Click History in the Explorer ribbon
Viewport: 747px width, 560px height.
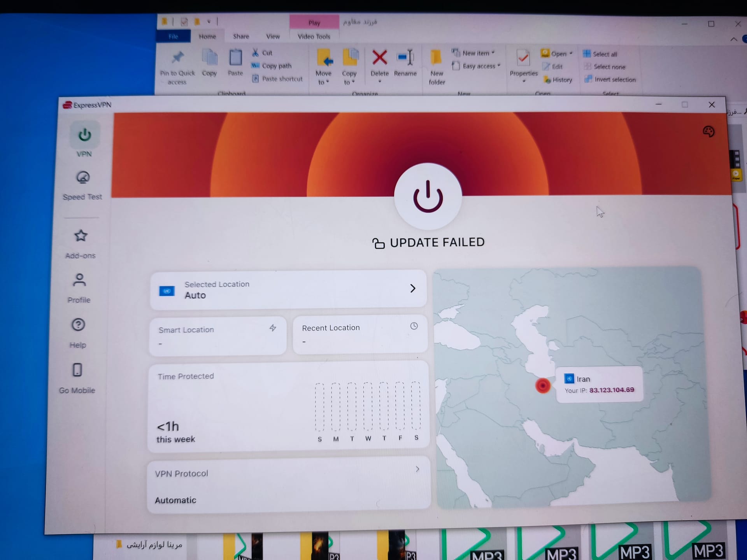(558, 80)
